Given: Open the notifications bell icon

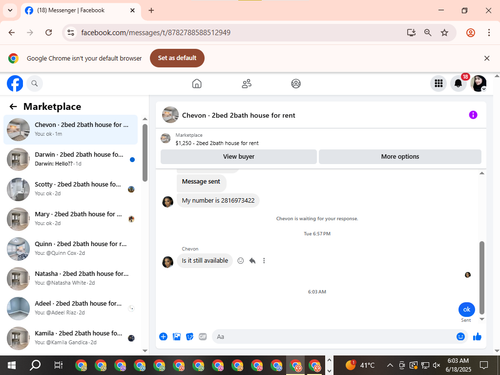Looking at the screenshot, I should pyautogui.click(x=458, y=83).
